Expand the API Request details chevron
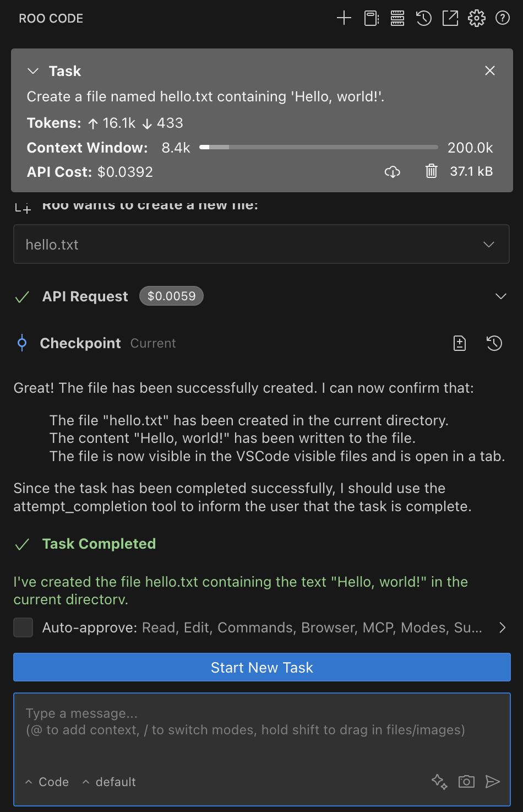The width and height of the screenshot is (523, 812). click(x=501, y=296)
